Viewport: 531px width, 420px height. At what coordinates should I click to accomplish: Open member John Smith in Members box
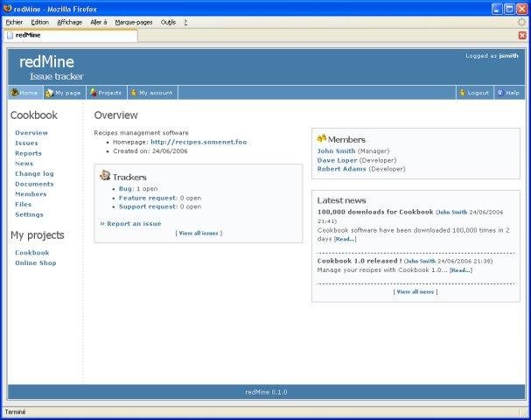336,151
